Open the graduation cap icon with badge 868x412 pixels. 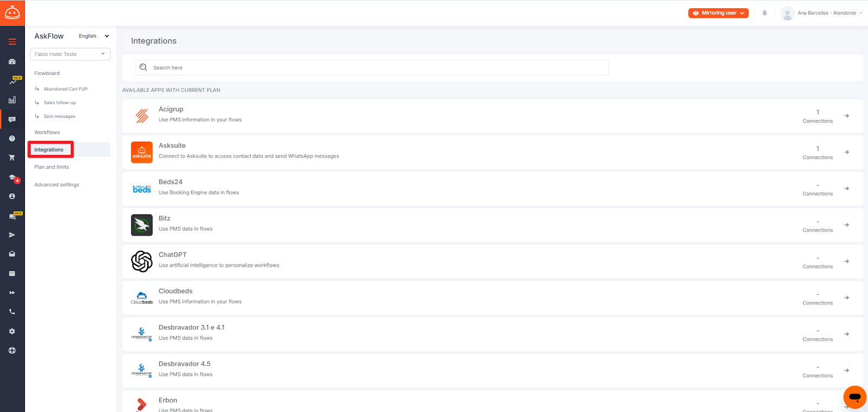pos(13,178)
